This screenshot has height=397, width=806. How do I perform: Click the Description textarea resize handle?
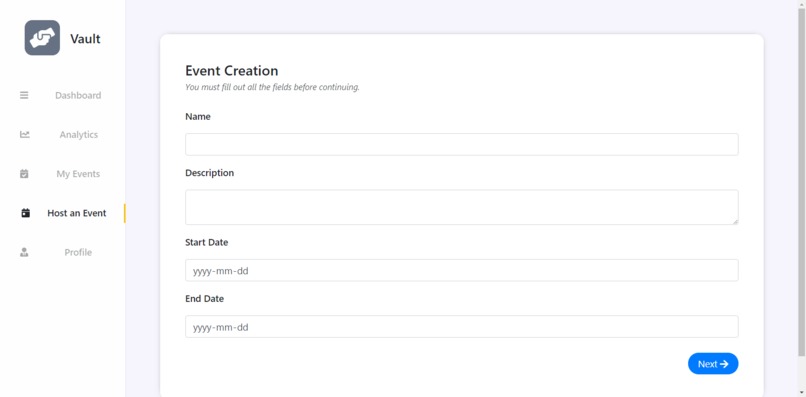(736, 222)
